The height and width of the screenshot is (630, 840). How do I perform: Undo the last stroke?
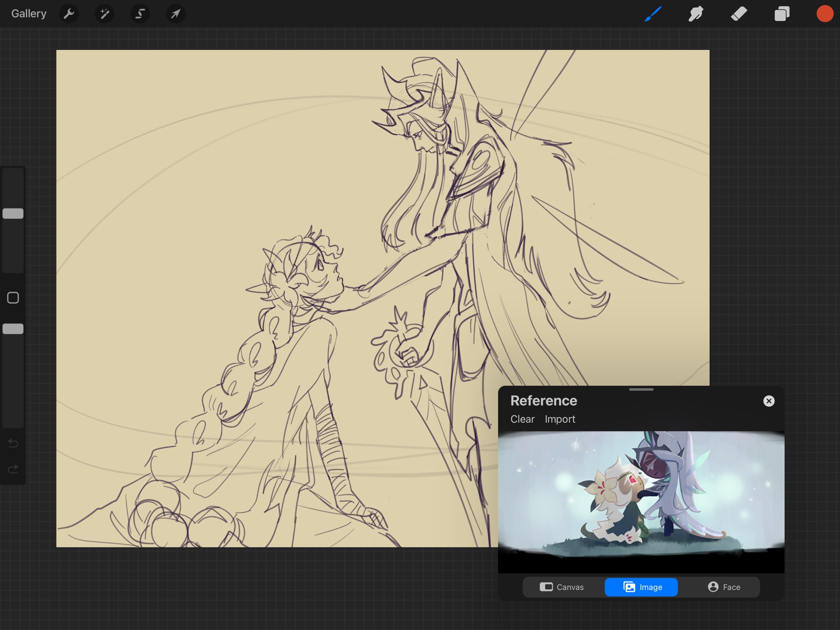pos(13,443)
